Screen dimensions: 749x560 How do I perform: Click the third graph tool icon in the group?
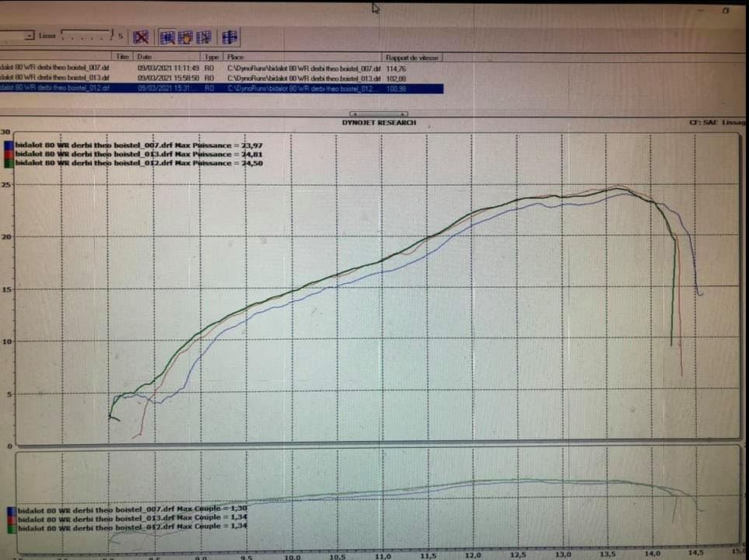pos(204,37)
